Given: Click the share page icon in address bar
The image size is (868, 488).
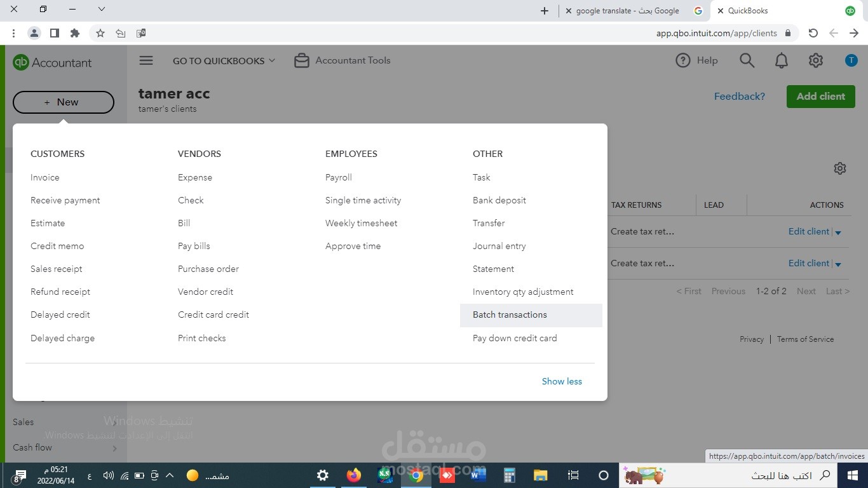Looking at the screenshot, I should [121, 33].
